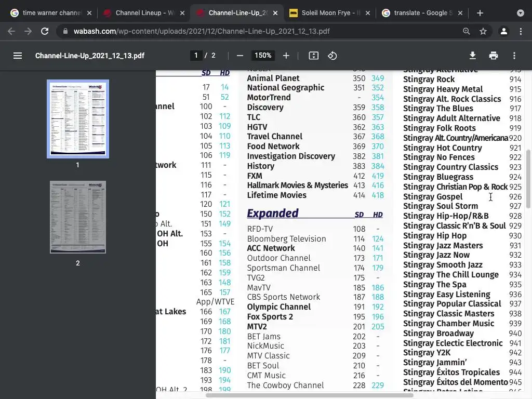The width and height of the screenshot is (532, 399).
Task: Click Stingray The Chill Lounge text
Action: click(x=451, y=274)
